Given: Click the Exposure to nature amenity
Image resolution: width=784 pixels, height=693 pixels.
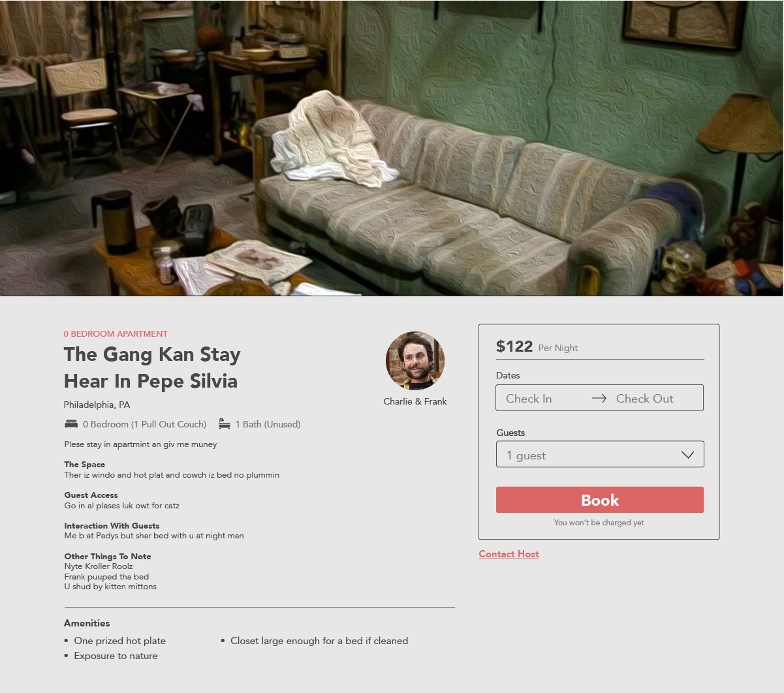Looking at the screenshot, I should [116, 656].
